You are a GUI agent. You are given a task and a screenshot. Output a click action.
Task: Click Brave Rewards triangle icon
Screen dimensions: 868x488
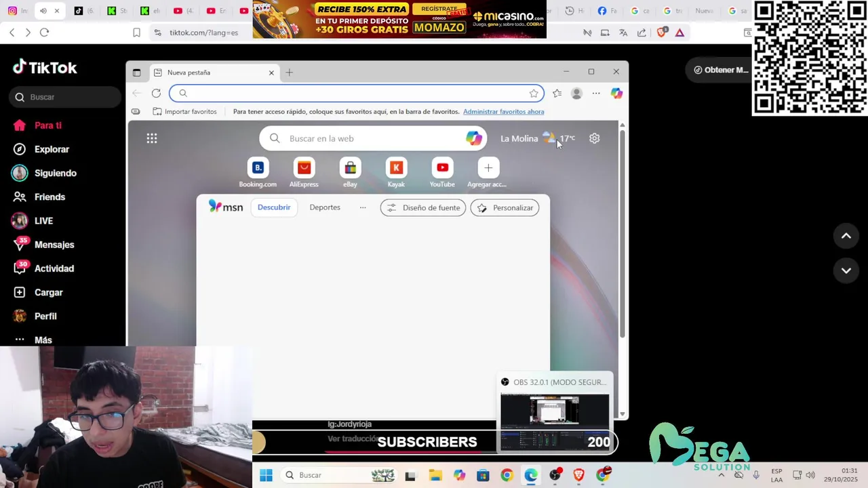coord(679,33)
